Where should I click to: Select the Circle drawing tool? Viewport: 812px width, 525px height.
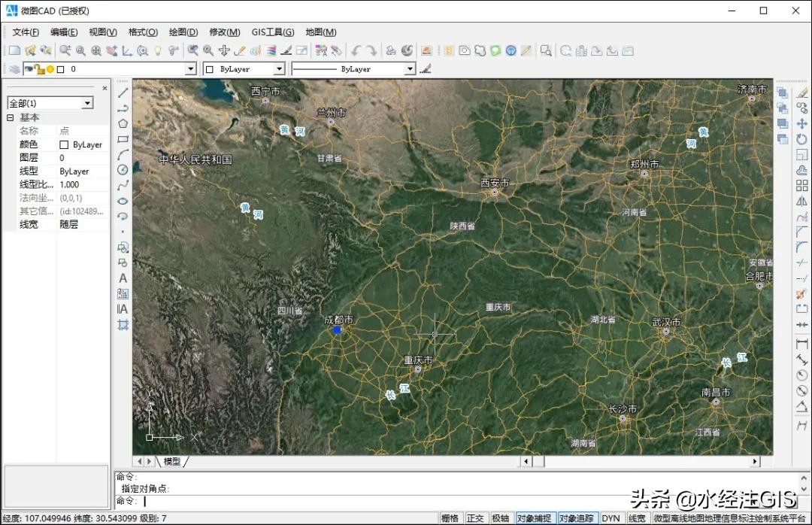click(x=123, y=170)
